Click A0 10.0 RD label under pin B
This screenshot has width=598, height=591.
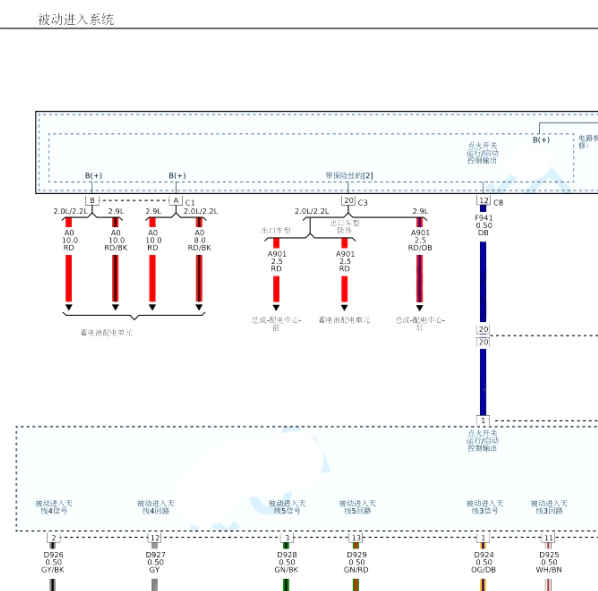pyautogui.click(x=69, y=240)
